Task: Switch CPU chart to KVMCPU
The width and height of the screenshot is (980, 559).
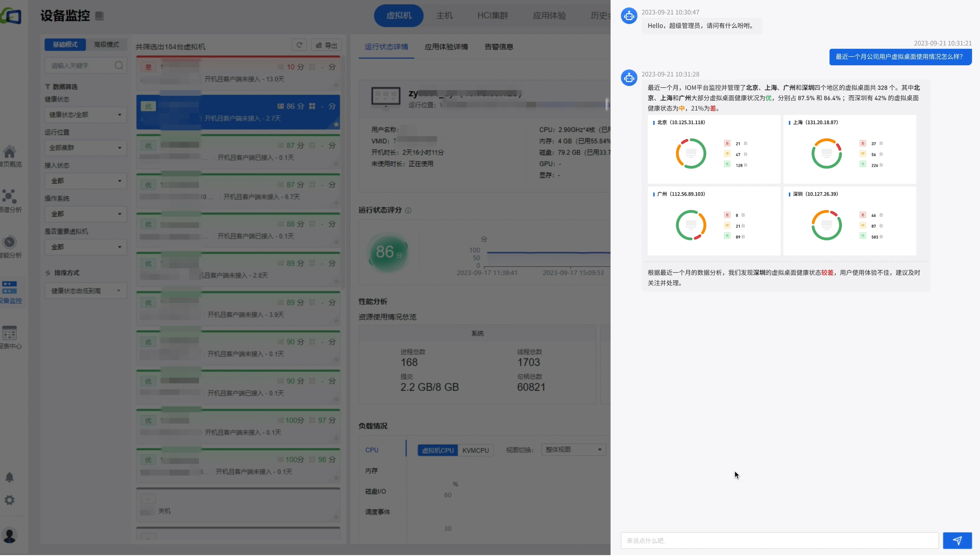Action: [476, 450]
